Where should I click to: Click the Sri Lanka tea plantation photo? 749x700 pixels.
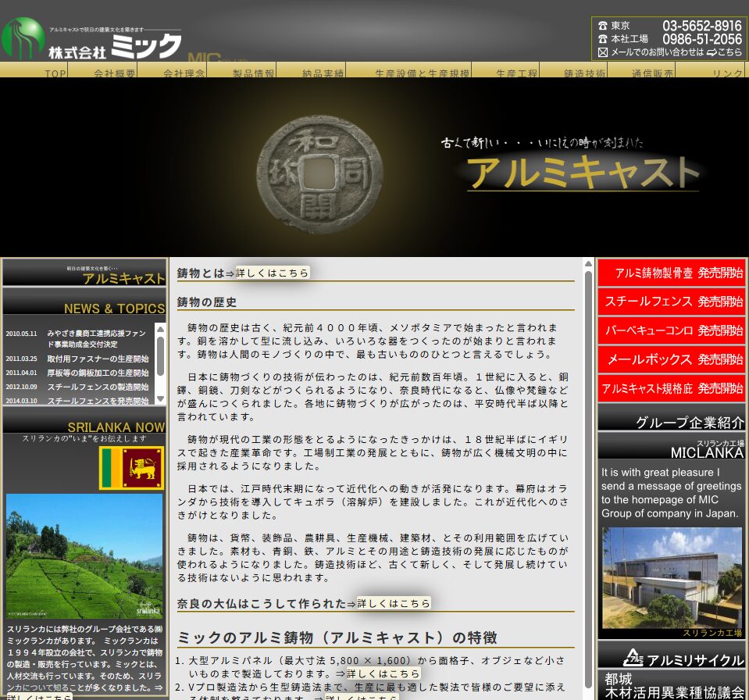(x=84, y=555)
